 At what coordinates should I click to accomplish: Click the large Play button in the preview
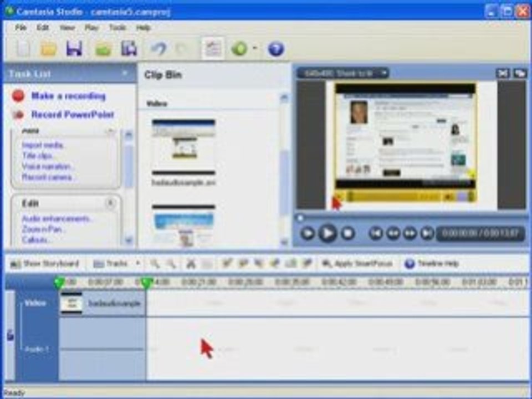328,233
